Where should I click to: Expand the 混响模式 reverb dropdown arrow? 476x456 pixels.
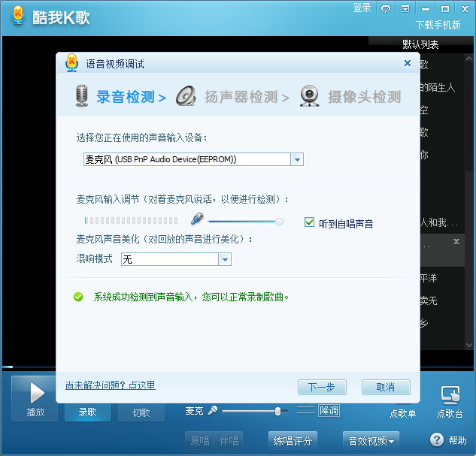pyautogui.click(x=225, y=259)
